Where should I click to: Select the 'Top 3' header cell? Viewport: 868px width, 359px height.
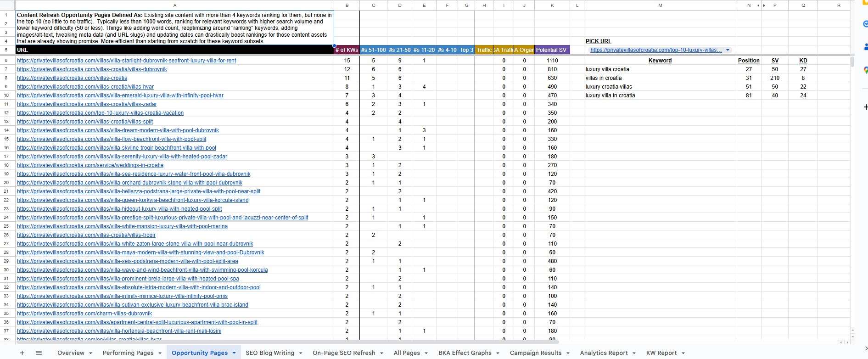(x=466, y=50)
